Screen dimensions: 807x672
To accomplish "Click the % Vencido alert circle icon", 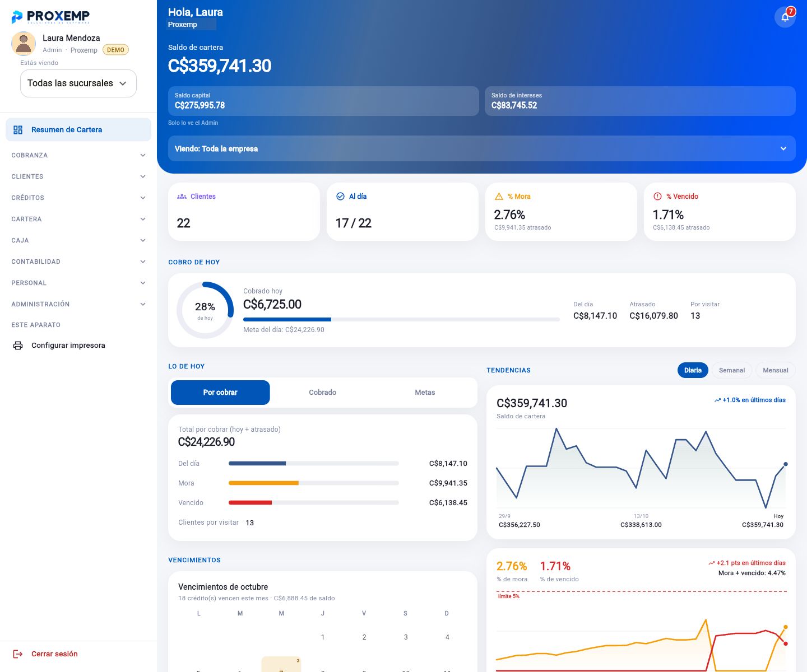I will pos(657,197).
